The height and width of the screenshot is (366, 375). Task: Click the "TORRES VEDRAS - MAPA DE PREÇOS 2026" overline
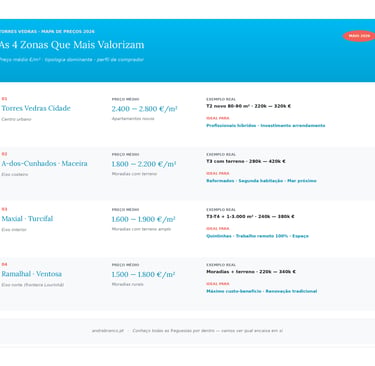[47, 31]
